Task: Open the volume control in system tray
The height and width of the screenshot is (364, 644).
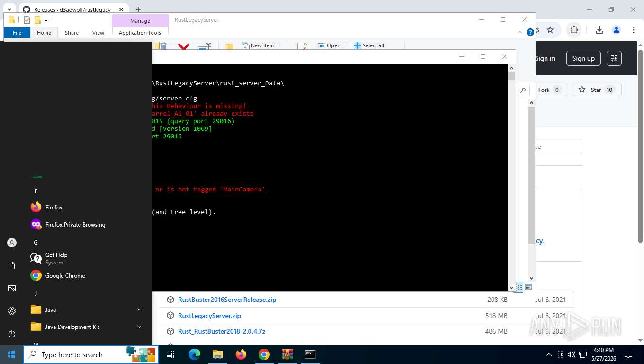Action: pyautogui.click(x=571, y=355)
